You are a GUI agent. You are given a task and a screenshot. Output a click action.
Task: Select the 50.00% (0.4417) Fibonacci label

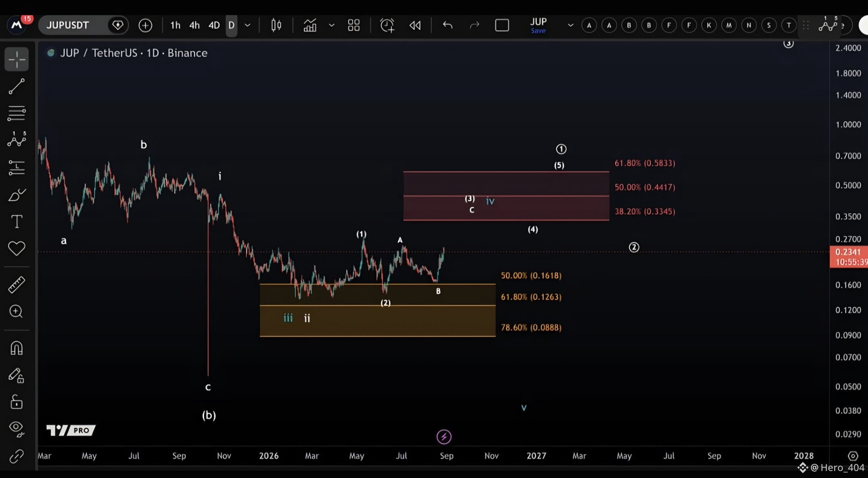click(645, 187)
